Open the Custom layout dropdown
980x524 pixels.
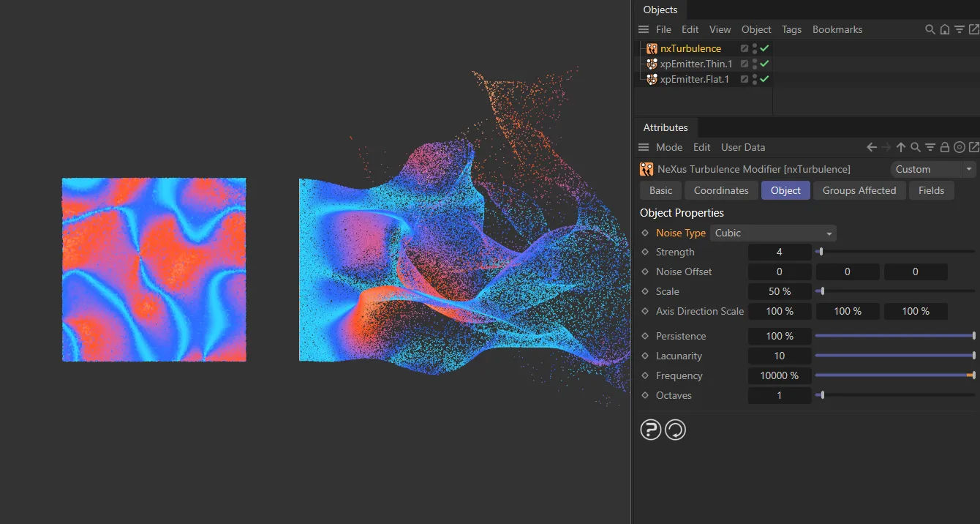(x=932, y=169)
